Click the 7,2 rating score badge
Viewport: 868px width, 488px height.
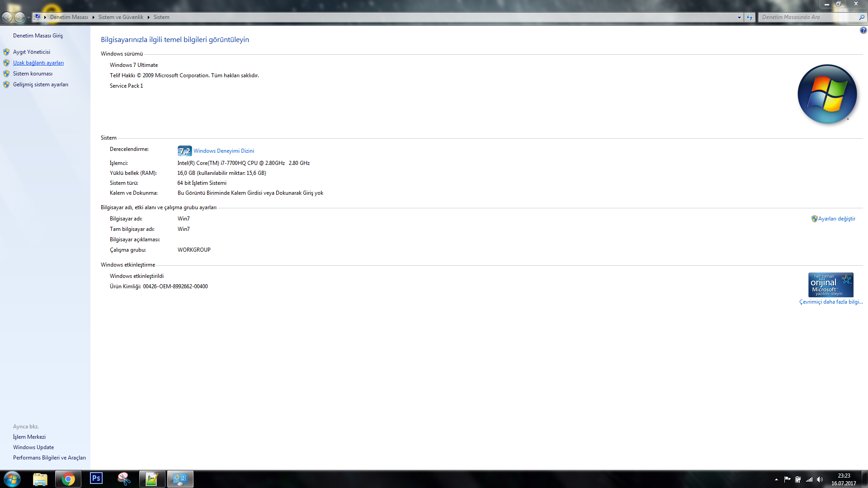pos(184,151)
